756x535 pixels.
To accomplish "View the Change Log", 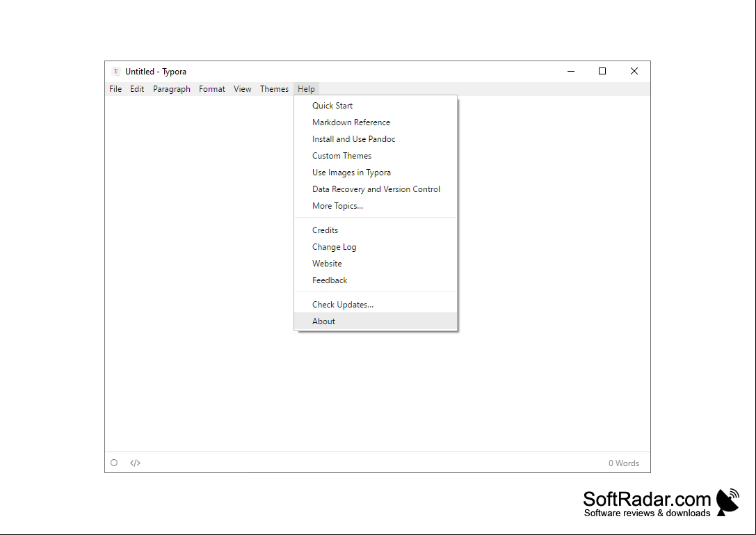I will tap(376, 247).
